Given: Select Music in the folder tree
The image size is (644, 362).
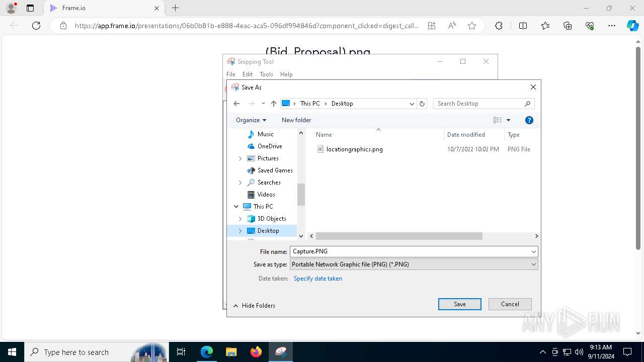Looking at the screenshot, I should 265,134.
